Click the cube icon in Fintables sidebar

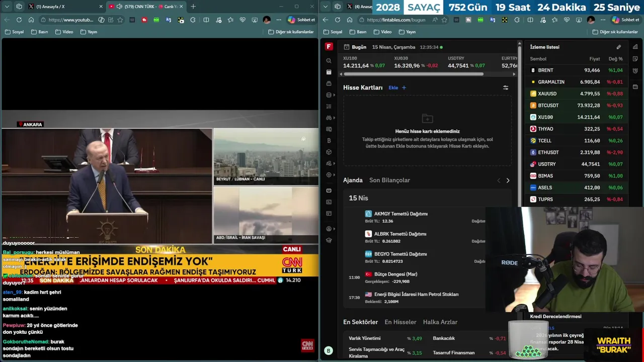click(x=329, y=152)
